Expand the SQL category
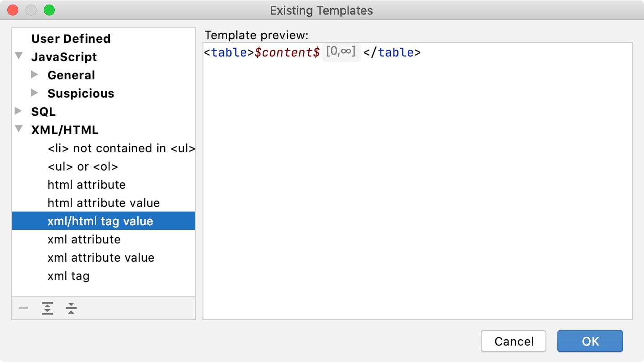Image resolution: width=644 pixels, height=362 pixels. pyautogui.click(x=19, y=111)
